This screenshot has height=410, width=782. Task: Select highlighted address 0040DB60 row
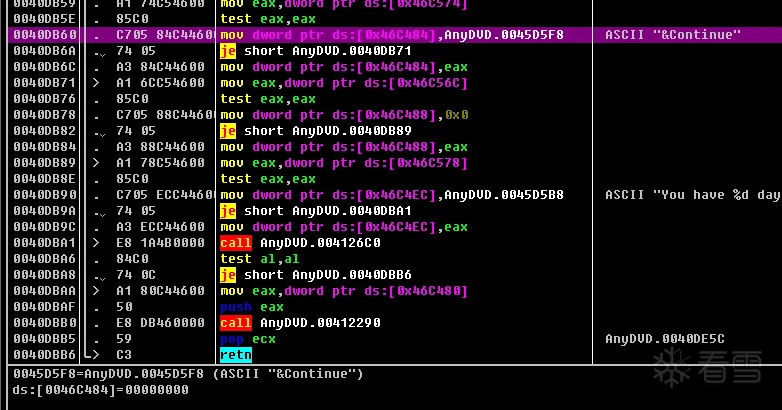[x=394, y=35]
